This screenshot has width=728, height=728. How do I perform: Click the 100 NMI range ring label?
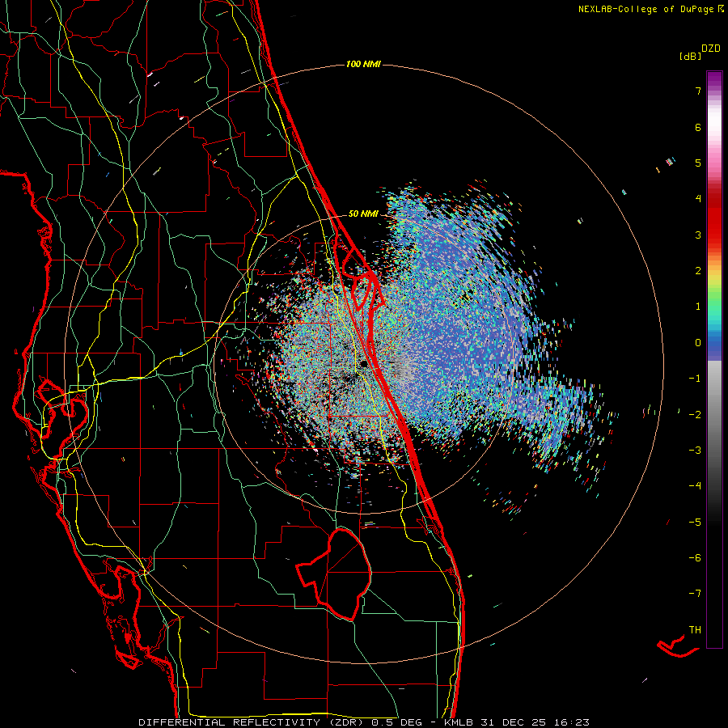(x=363, y=64)
